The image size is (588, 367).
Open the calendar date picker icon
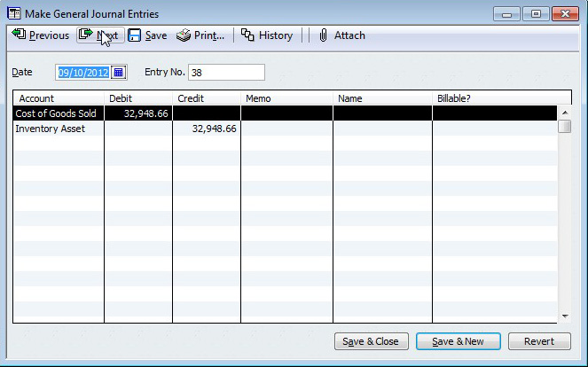point(120,72)
